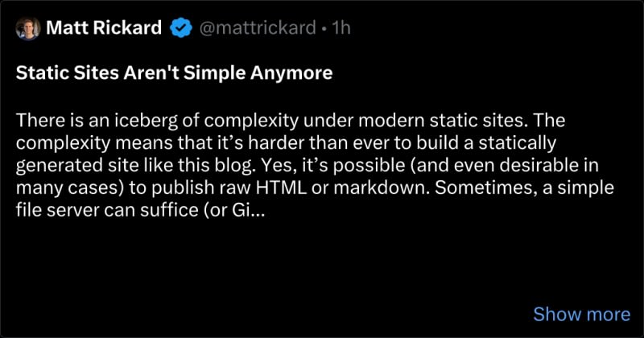Click the blue verified badge icon
644x338 pixels.
point(180,28)
